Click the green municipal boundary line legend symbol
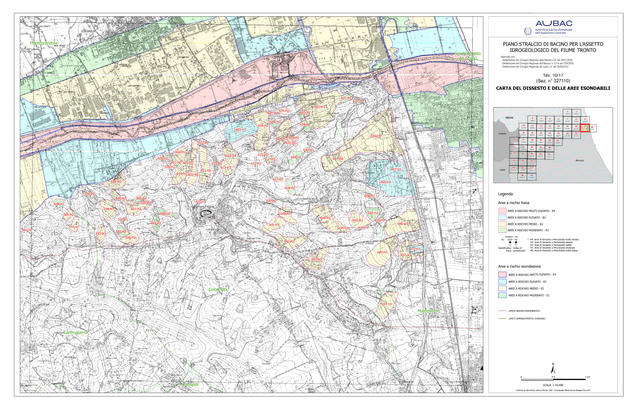Image resolution: width=640 pixels, height=409 pixels. (502, 318)
